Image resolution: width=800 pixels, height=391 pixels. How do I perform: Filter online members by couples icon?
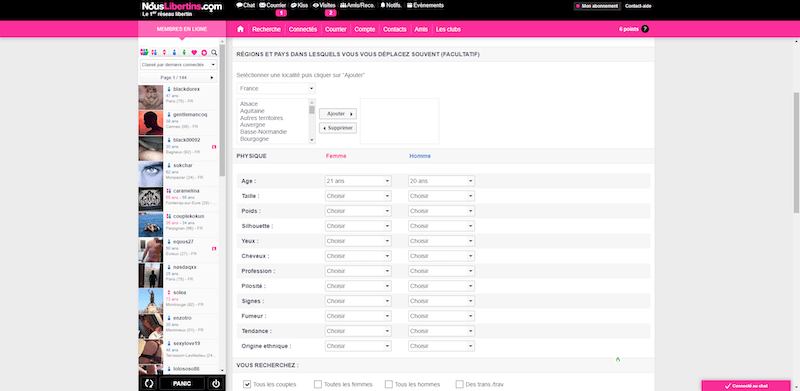(x=154, y=52)
